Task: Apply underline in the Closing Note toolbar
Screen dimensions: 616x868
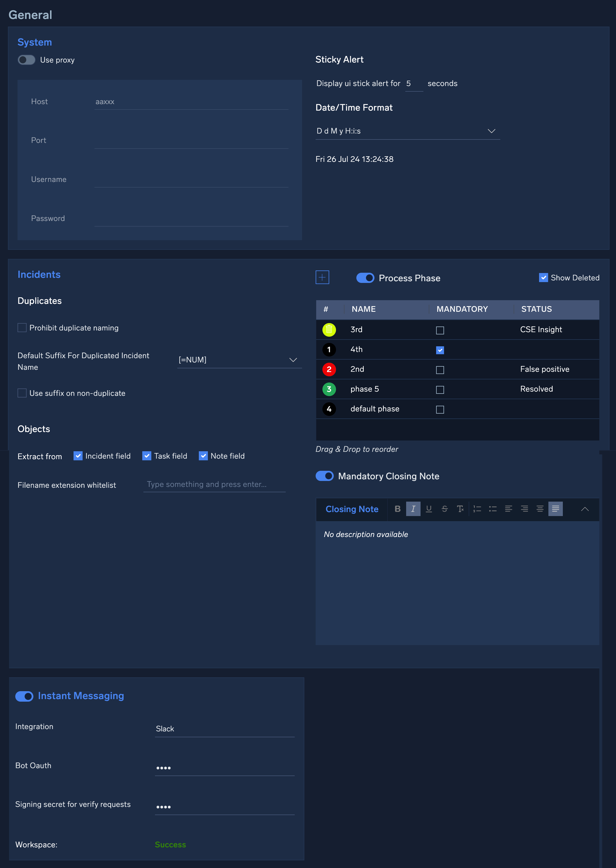Action: click(x=429, y=509)
